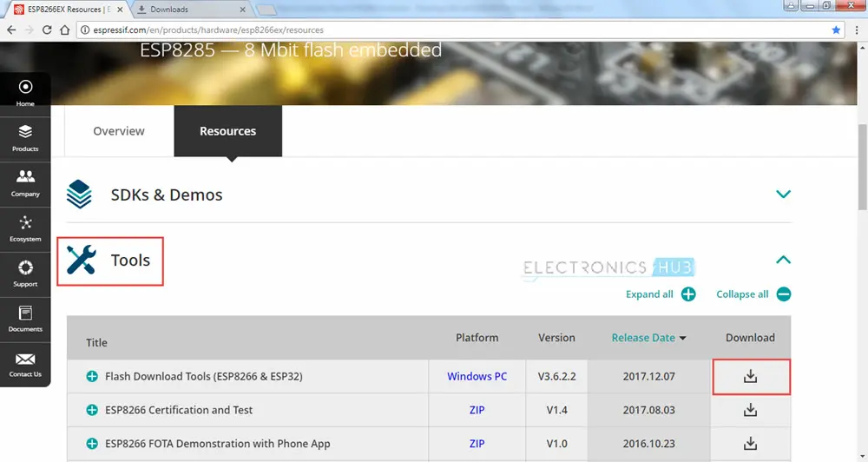Screen dimensions: 868x462
Task: Open the Contact Us envelope icon
Action: [x=25, y=359]
